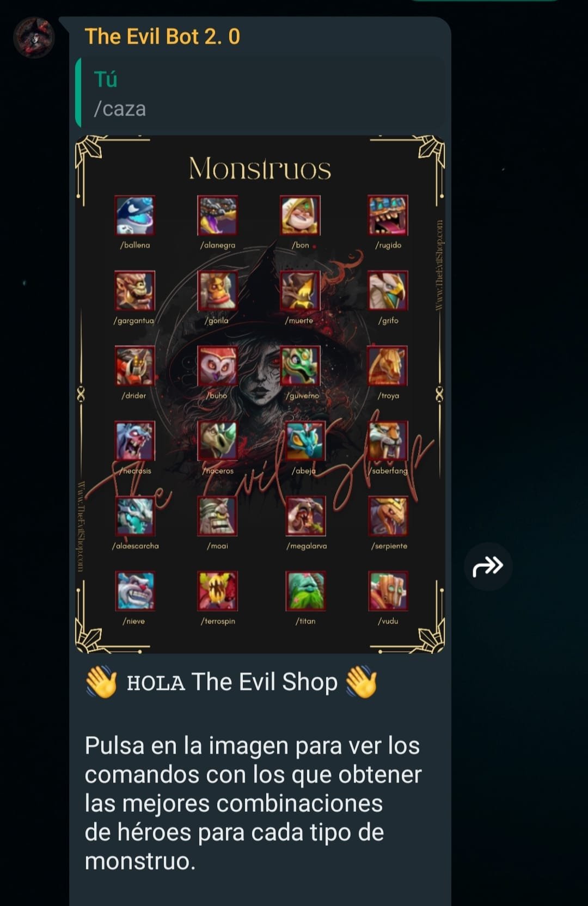Open the Monstruos image title area

click(260, 168)
